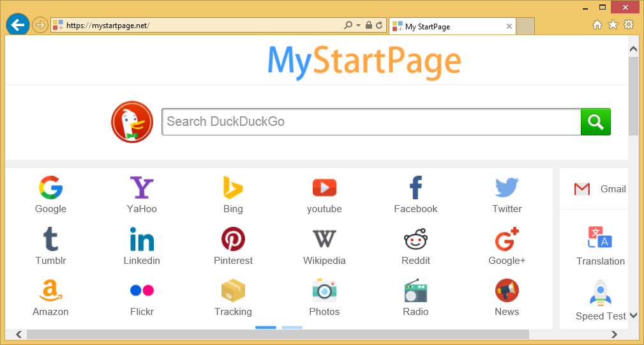This screenshot has width=644, height=345.
Task: Open the Wikipedia shortcut icon
Action: pyautogui.click(x=324, y=240)
